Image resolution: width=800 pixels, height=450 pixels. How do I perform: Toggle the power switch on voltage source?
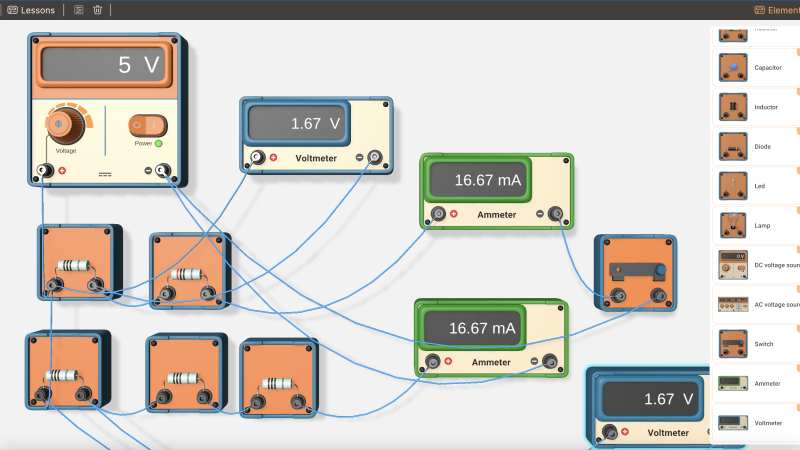147,125
